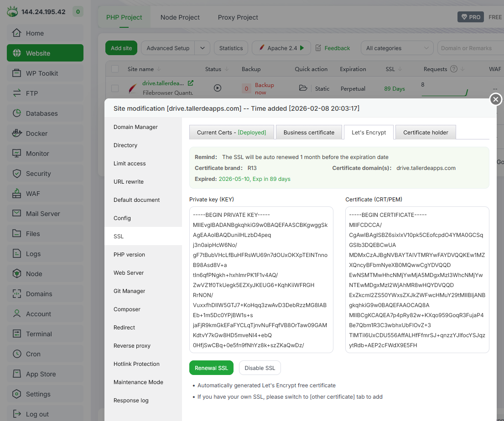Open Terminal via its sidebar icon

[x=17, y=334]
